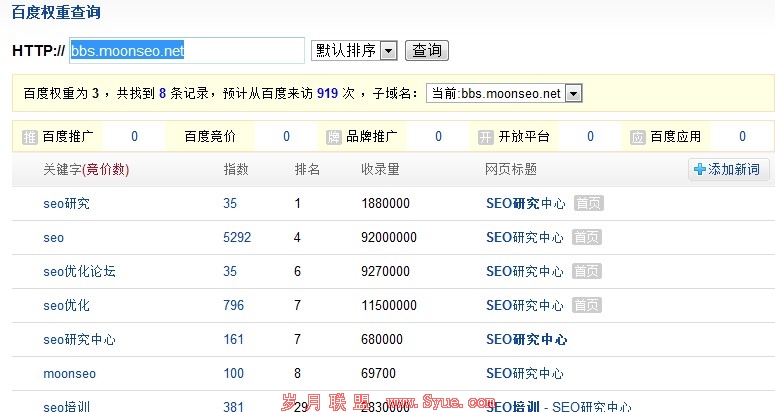Open page title in moonseo row
Screen dimensions: 775x412
coord(524,373)
